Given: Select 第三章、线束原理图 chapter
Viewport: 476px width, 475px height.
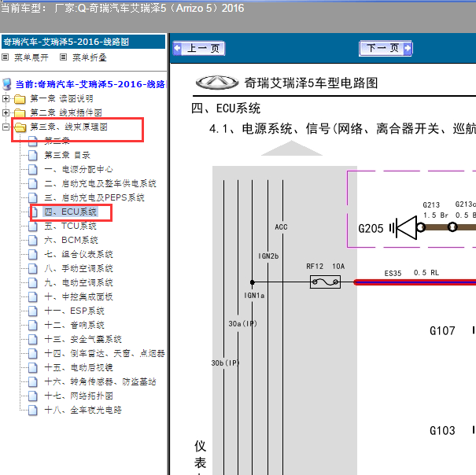Looking at the screenshot, I should pos(68,127).
